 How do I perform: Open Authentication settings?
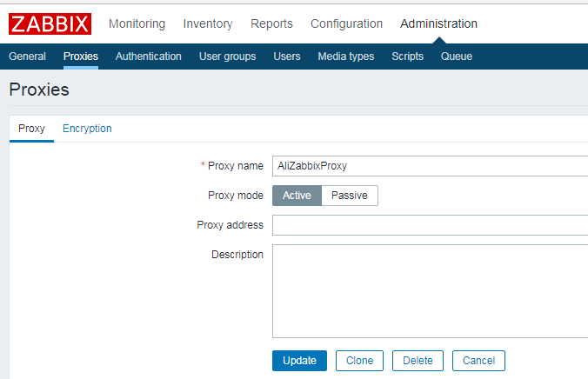pyautogui.click(x=149, y=57)
